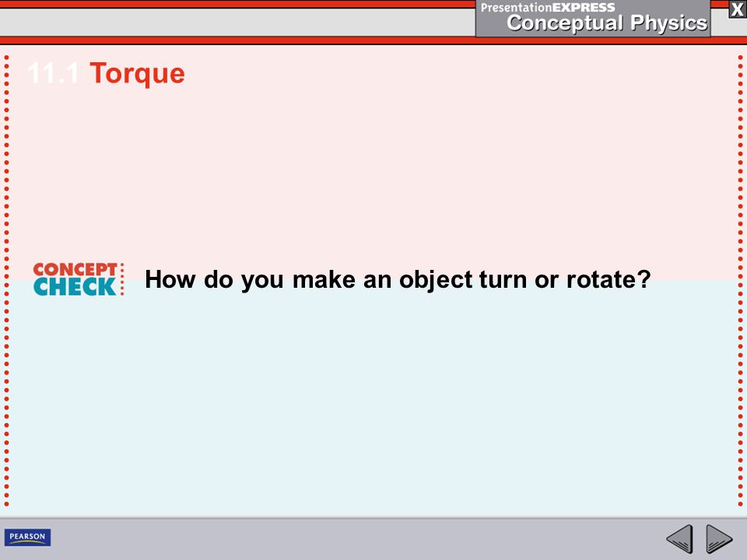Select the Torque heading text

point(137,73)
